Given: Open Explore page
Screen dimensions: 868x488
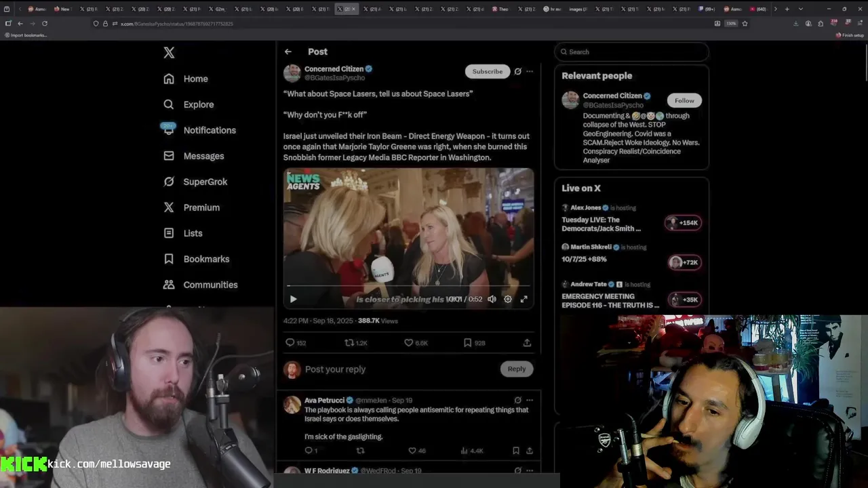Looking at the screenshot, I should pos(198,104).
